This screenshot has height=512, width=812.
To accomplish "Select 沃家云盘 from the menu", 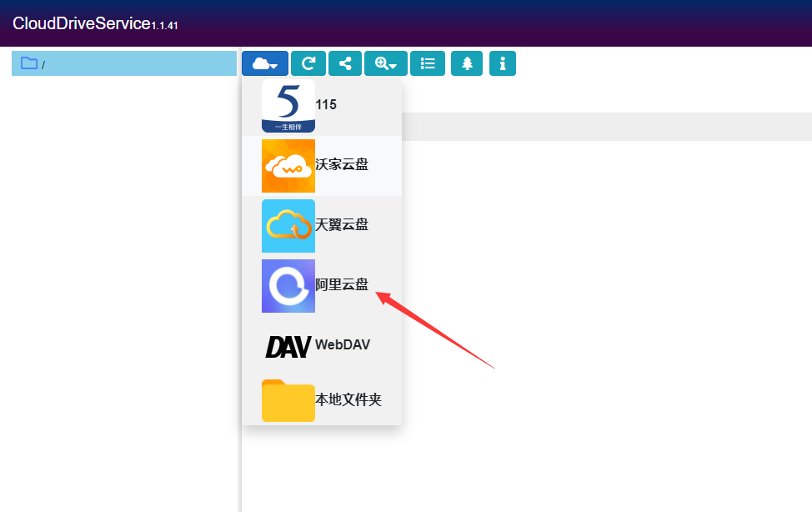I will (322, 166).
